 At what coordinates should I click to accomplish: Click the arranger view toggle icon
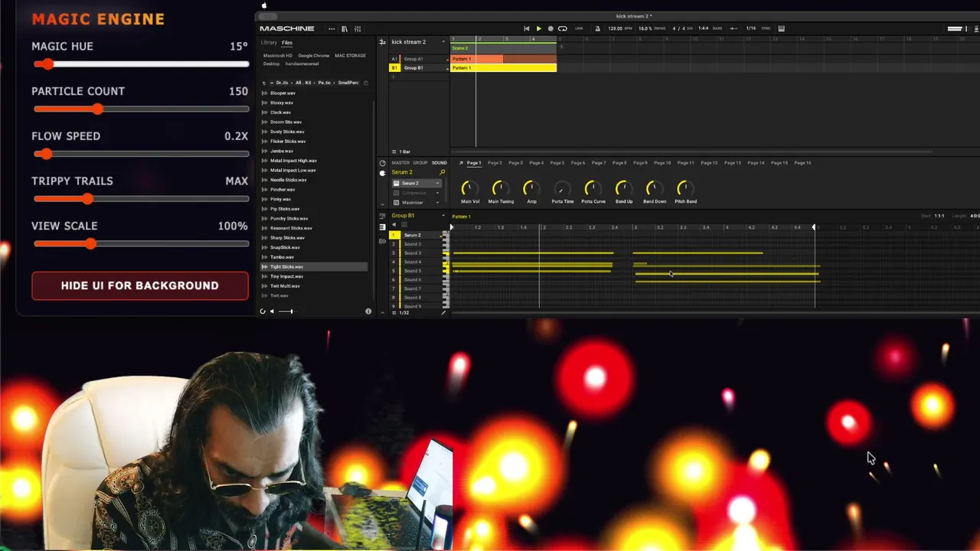[x=382, y=42]
